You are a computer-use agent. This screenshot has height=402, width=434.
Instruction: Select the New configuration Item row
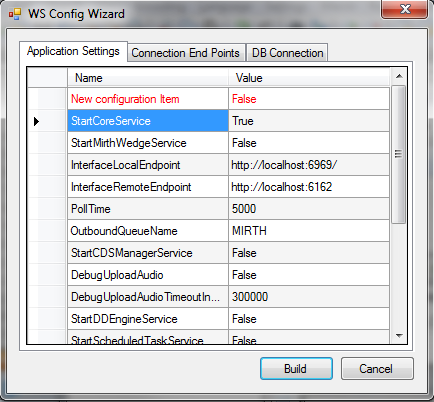209,99
